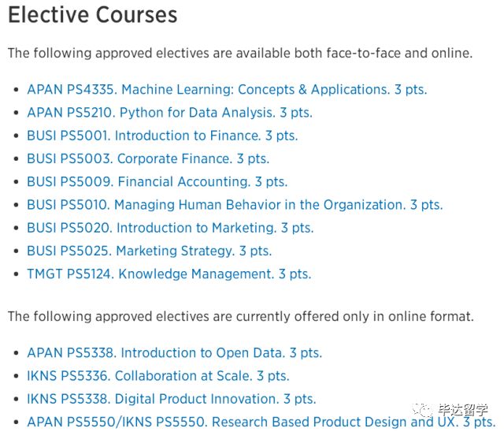504x432 pixels.
Task: Open Managing Human Behavior in the Organization
Action: click(235, 205)
